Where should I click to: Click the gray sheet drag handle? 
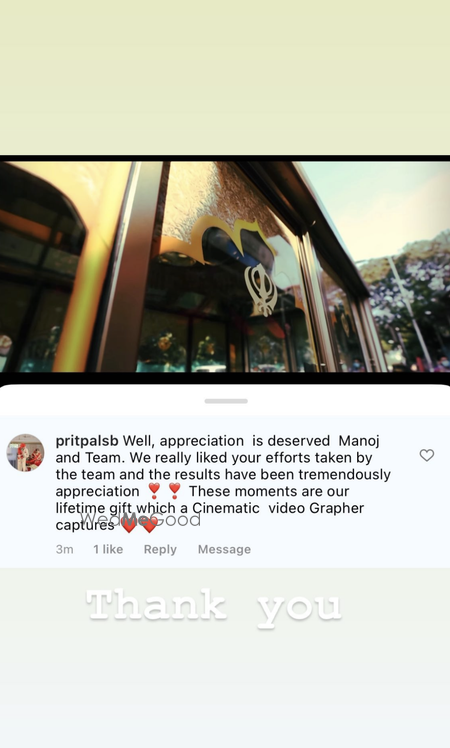(x=226, y=401)
